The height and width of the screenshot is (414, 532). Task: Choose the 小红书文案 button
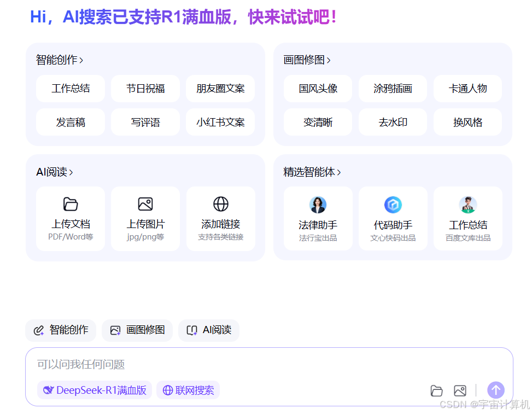[x=220, y=122]
